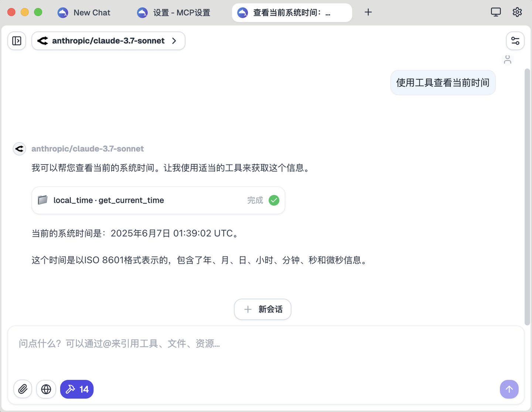The height and width of the screenshot is (412, 532).
Task: Open app settings via gear icon
Action: [517, 12]
